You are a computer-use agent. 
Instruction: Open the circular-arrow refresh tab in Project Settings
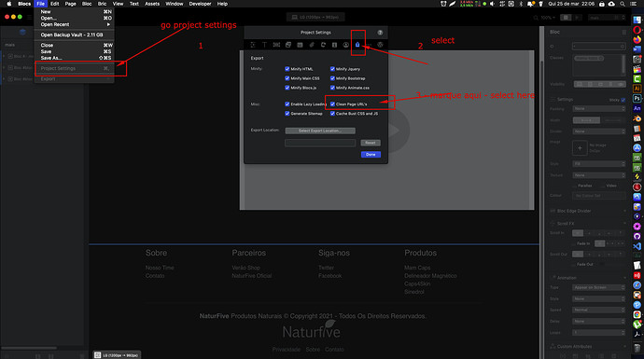323,45
